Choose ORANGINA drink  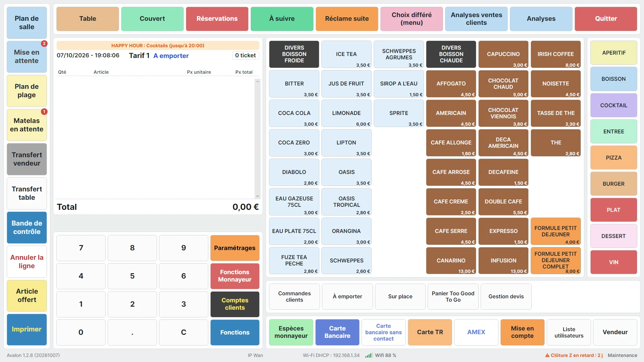coord(346,231)
